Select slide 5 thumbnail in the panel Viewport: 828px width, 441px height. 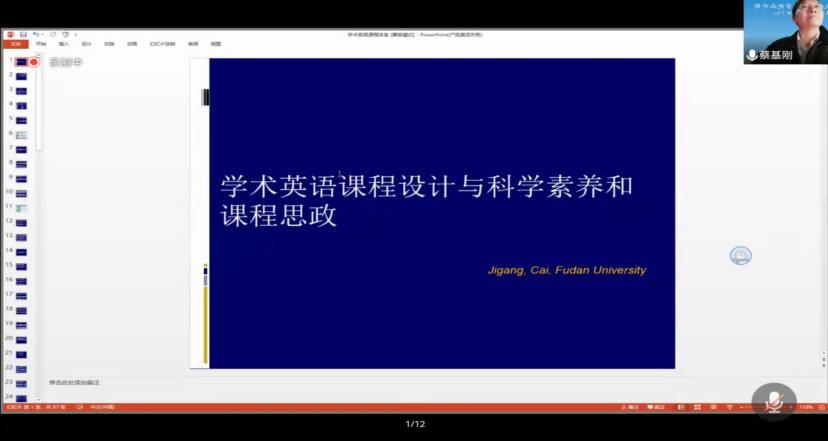(21, 119)
